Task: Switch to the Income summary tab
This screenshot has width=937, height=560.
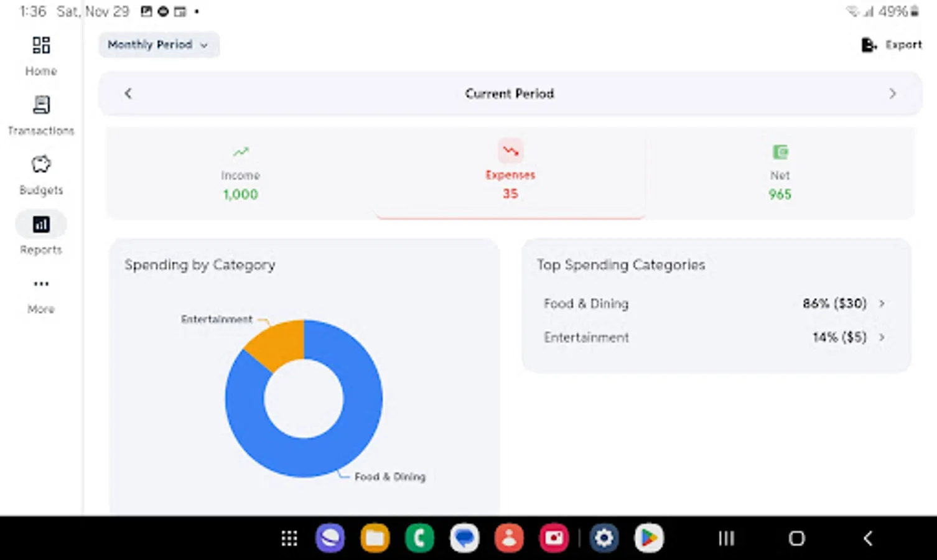Action: [240, 174]
